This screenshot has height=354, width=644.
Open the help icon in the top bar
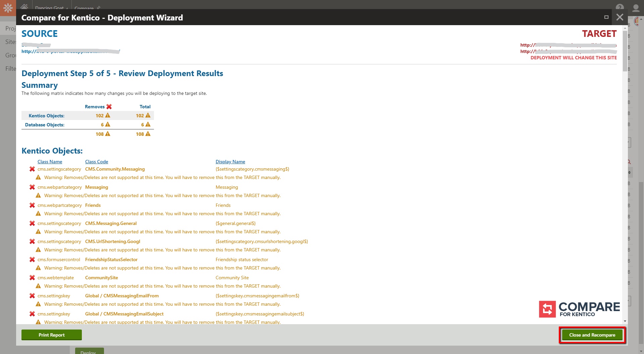pyautogui.click(x=620, y=7)
